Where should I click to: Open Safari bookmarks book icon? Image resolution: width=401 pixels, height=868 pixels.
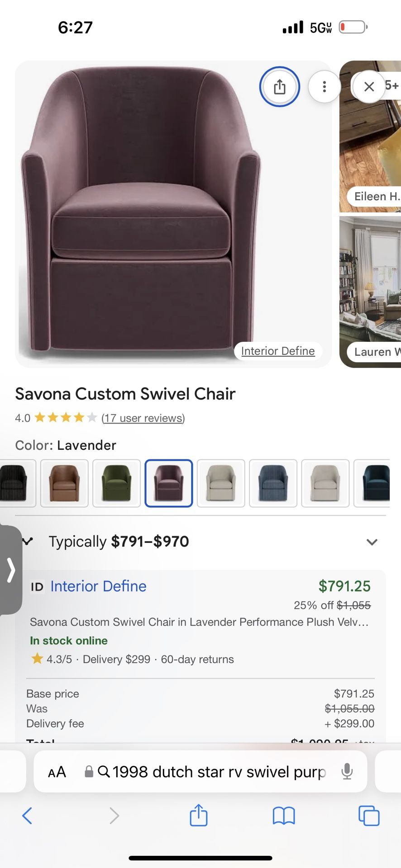point(284,816)
